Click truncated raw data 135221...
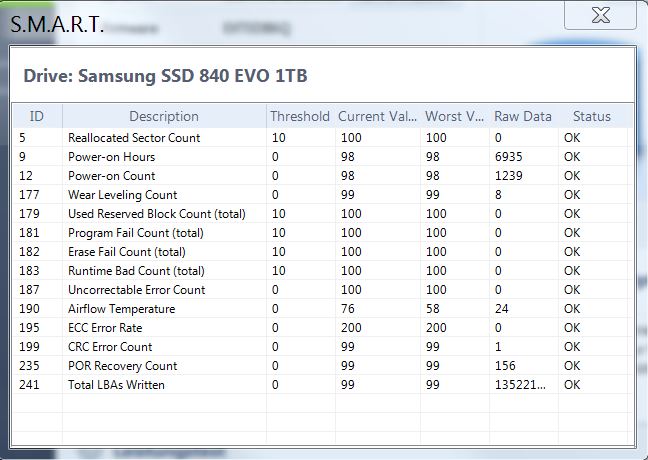 (x=520, y=385)
